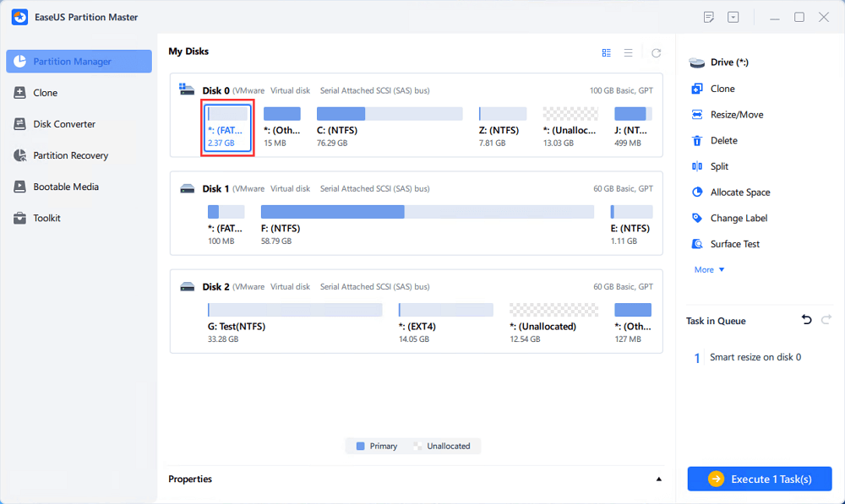Select the Z: (NTFS) partition
The image size is (845, 504).
click(502, 127)
